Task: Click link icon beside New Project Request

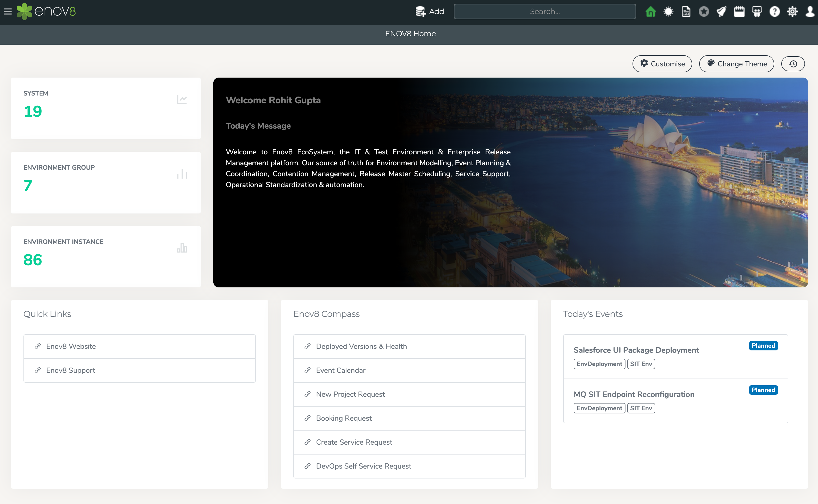Action: point(307,394)
